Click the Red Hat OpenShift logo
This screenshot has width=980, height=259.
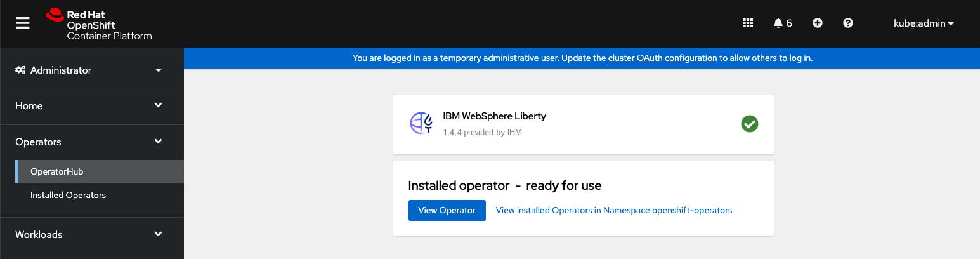[x=99, y=24]
